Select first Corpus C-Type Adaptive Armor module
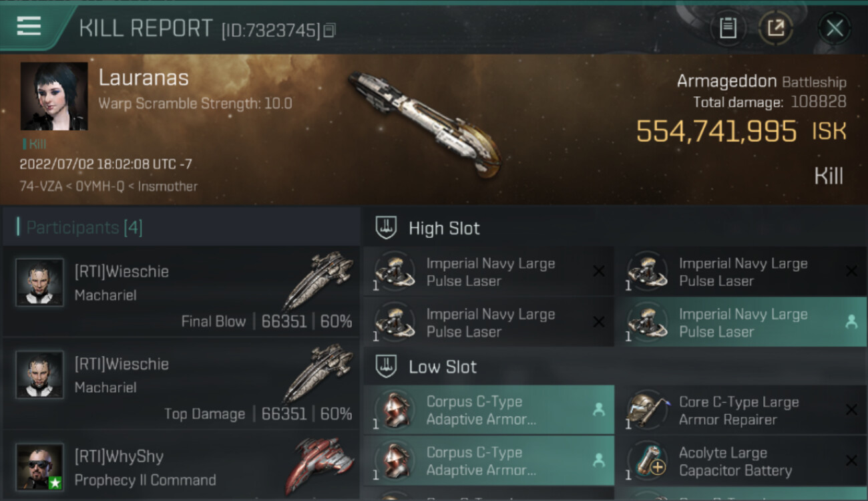Viewport: 868px width, 501px height. [x=489, y=410]
